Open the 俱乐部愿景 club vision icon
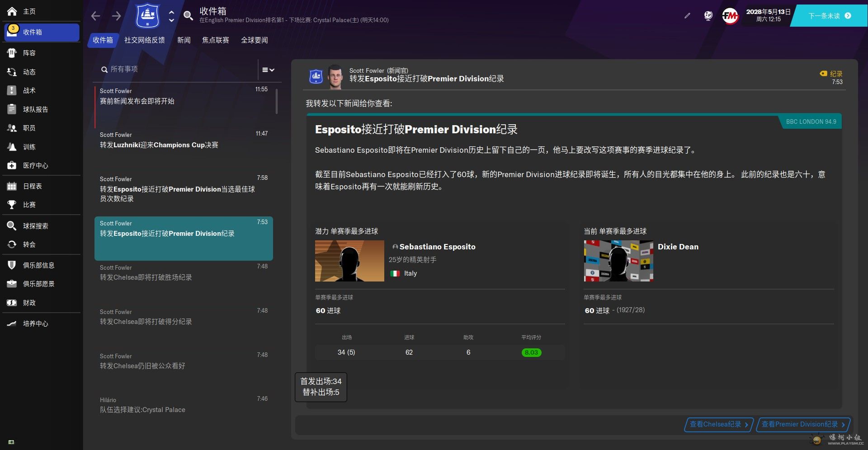Viewport: 868px width, 450px height. pyautogui.click(x=12, y=284)
